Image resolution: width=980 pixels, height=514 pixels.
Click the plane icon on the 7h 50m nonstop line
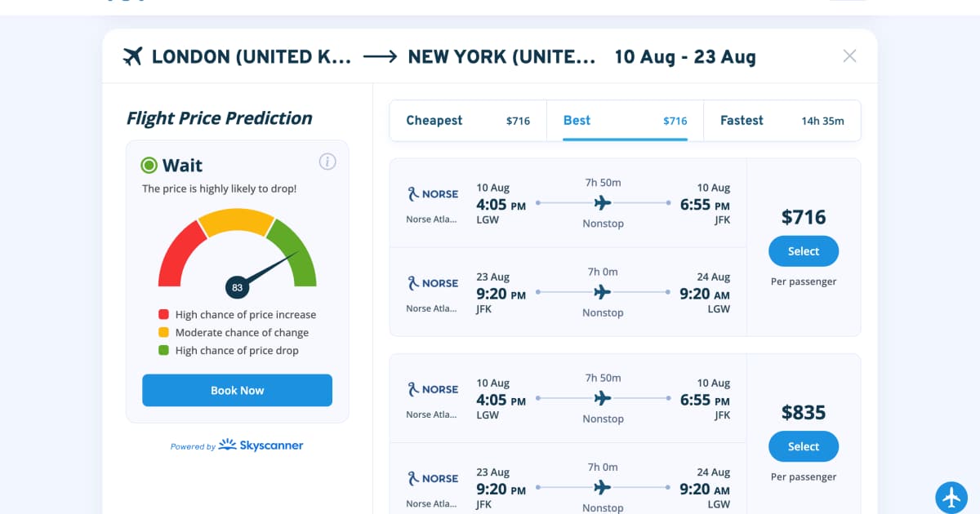tap(603, 202)
